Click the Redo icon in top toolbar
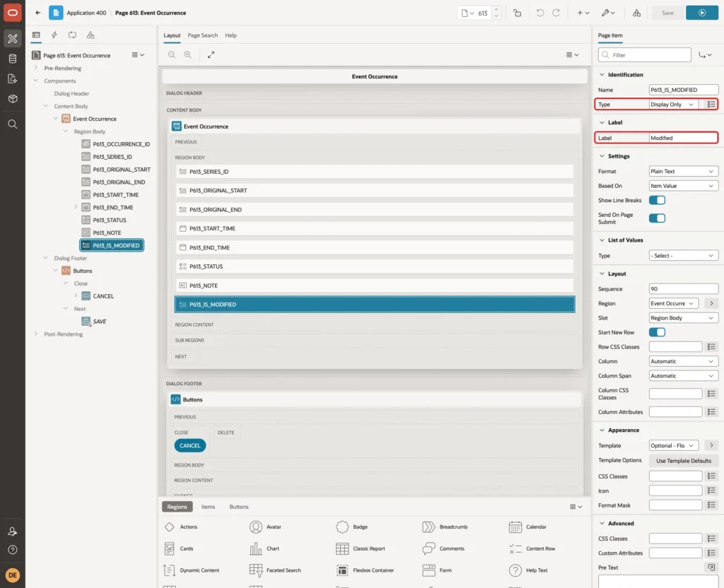Viewport: 724px width, 588px height. point(556,13)
